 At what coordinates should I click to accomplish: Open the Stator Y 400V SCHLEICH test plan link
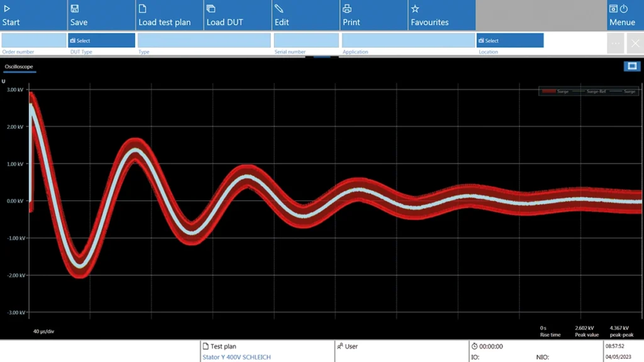coord(236,357)
